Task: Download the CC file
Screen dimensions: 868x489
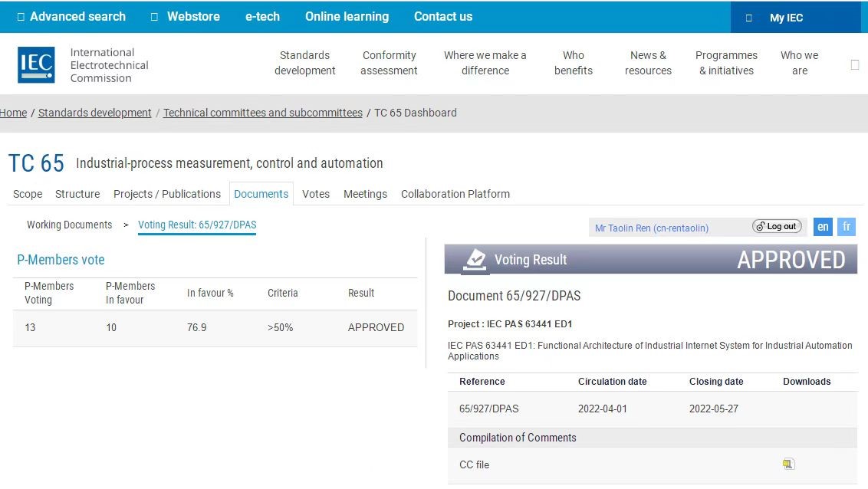Action: click(788, 464)
